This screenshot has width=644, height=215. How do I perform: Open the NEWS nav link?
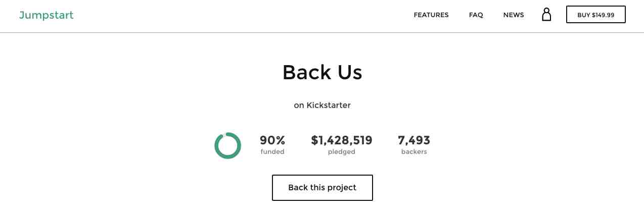pyautogui.click(x=514, y=15)
